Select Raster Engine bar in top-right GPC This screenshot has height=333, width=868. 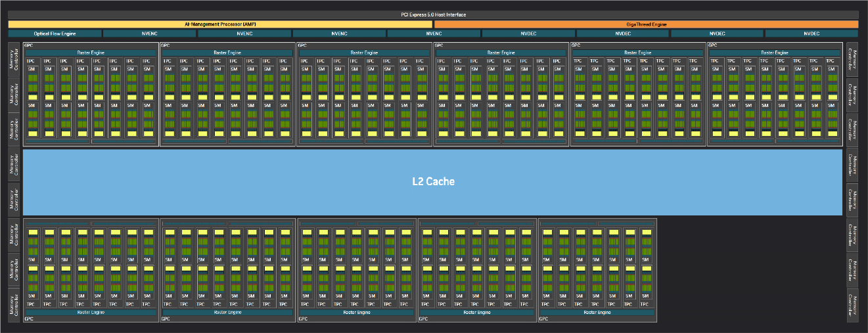(x=775, y=53)
